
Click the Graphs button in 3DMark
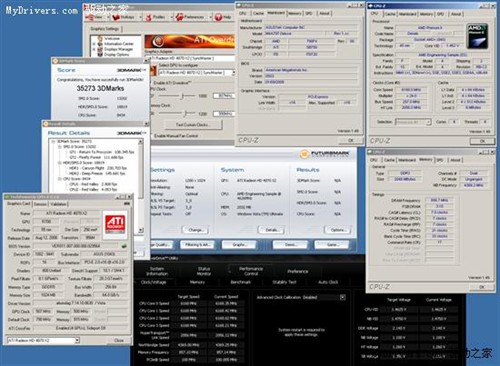pyautogui.click(x=239, y=245)
